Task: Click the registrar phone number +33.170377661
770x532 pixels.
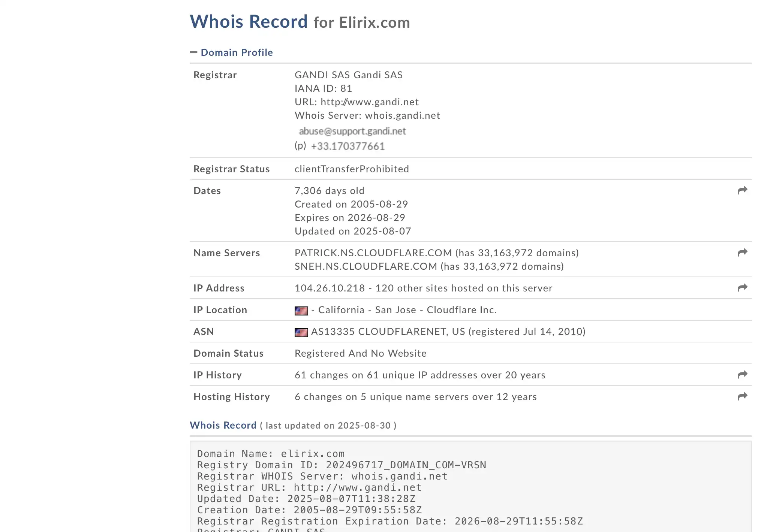Action: pos(348,146)
